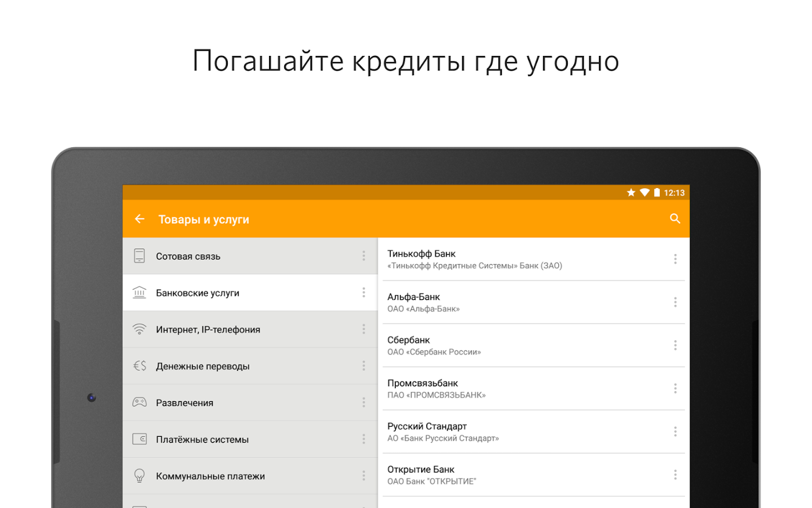This screenshot has width=812, height=508.
Task: Choose Открытие Банк from the list
Action: pyautogui.click(x=533, y=475)
